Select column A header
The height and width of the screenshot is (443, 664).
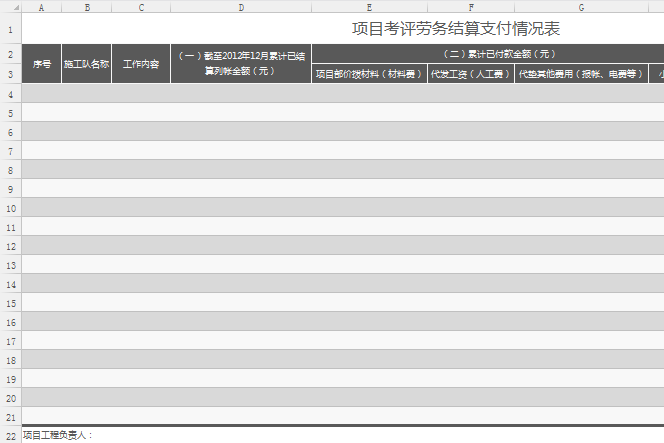pos(42,6)
